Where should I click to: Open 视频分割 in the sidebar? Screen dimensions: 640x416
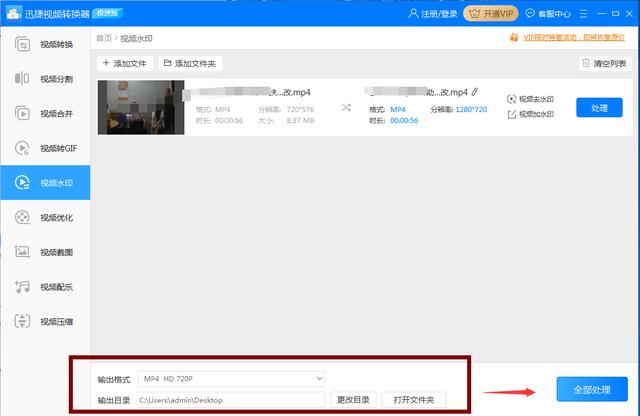tap(45, 79)
